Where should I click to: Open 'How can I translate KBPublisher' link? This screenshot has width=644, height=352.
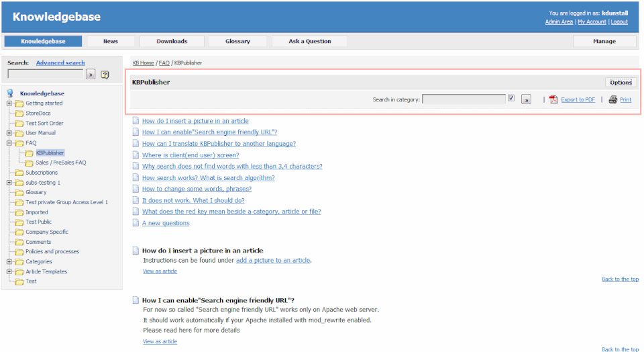219,144
